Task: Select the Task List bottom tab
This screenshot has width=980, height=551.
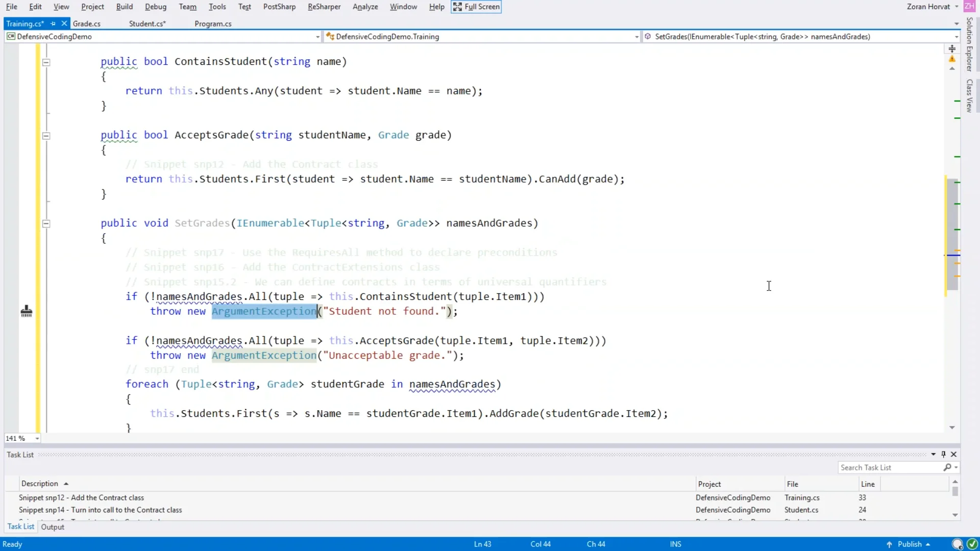Action: [x=21, y=527]
